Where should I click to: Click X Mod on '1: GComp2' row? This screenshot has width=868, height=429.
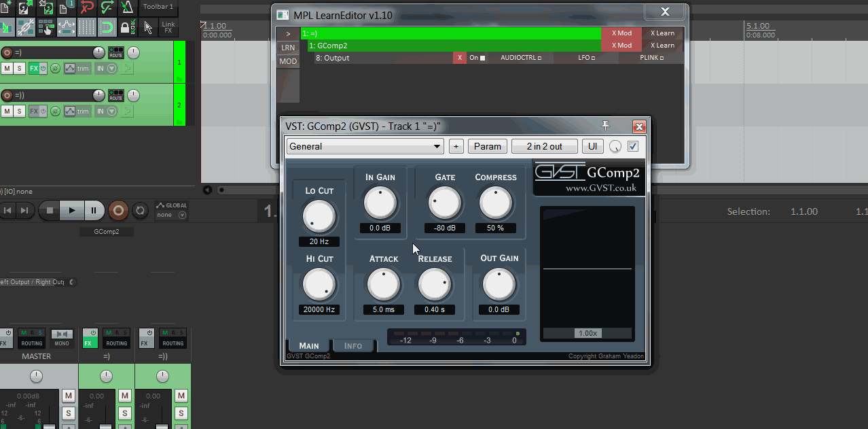tap(621, 45)
